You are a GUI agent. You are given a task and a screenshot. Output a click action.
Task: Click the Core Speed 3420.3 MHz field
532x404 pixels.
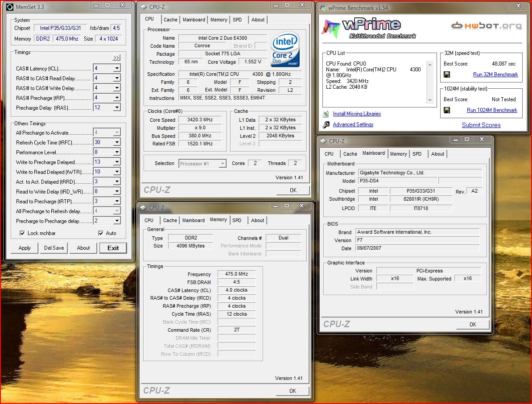pos(200,120)
